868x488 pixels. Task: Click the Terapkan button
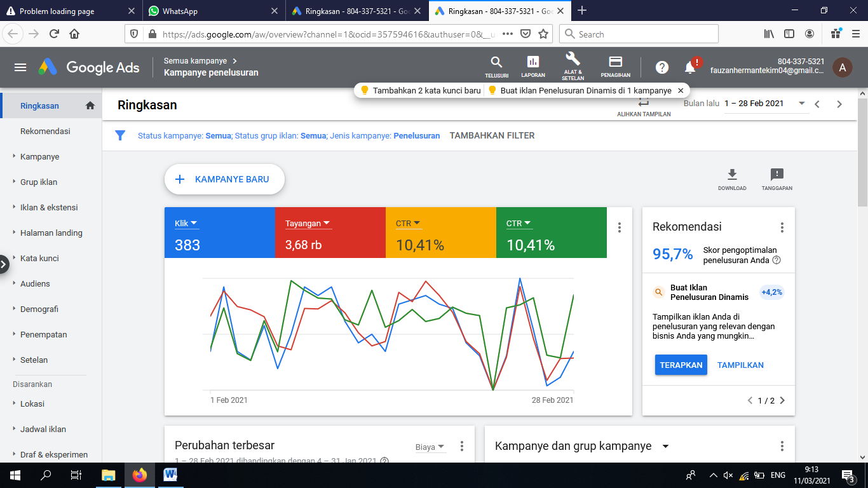681,365
